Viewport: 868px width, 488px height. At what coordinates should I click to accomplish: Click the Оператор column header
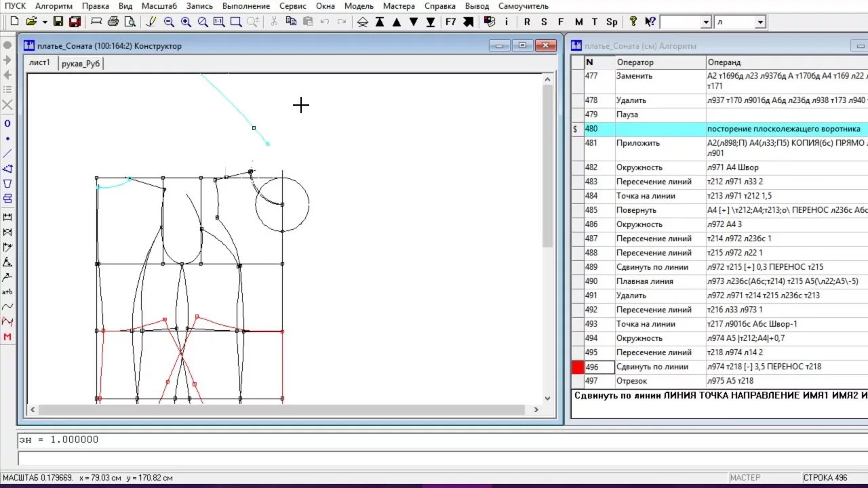click(x=660, y=62)
